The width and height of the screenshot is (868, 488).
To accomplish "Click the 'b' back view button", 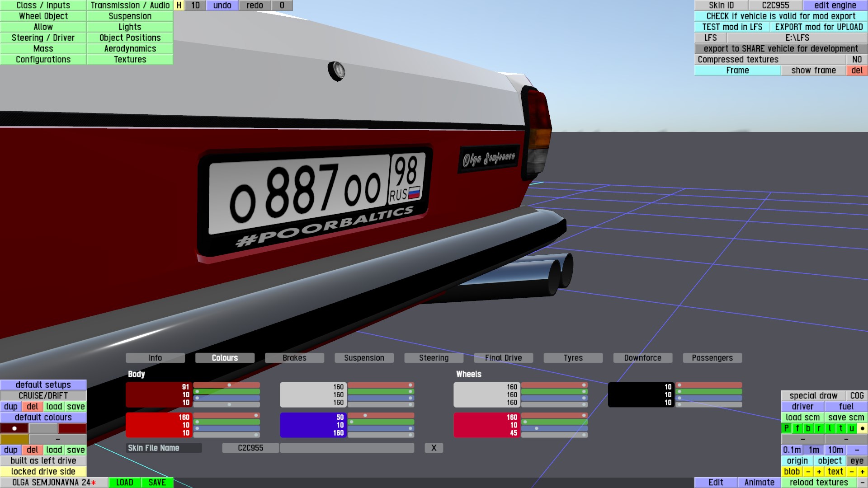I will (808, 428).
